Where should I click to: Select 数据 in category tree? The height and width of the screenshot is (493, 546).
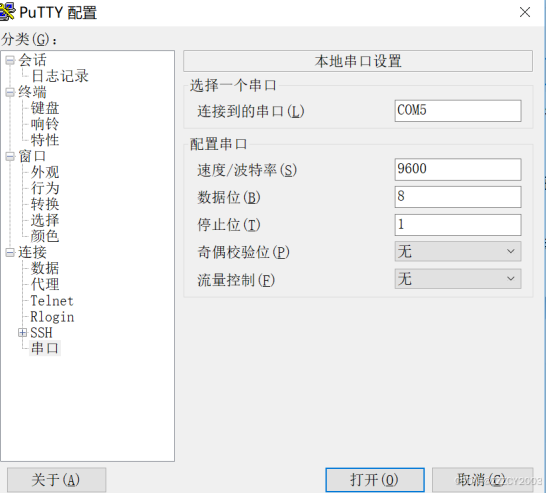[45, 268]
